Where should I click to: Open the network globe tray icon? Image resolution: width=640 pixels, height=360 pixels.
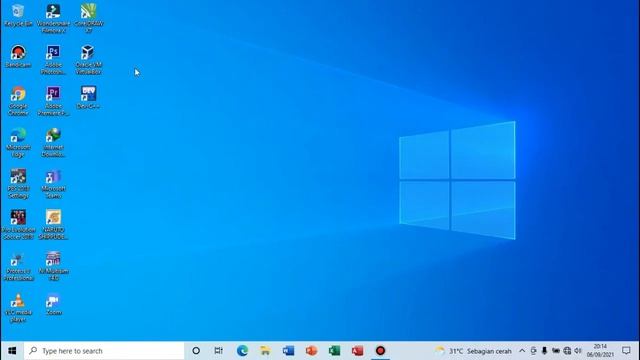point(567,351)
